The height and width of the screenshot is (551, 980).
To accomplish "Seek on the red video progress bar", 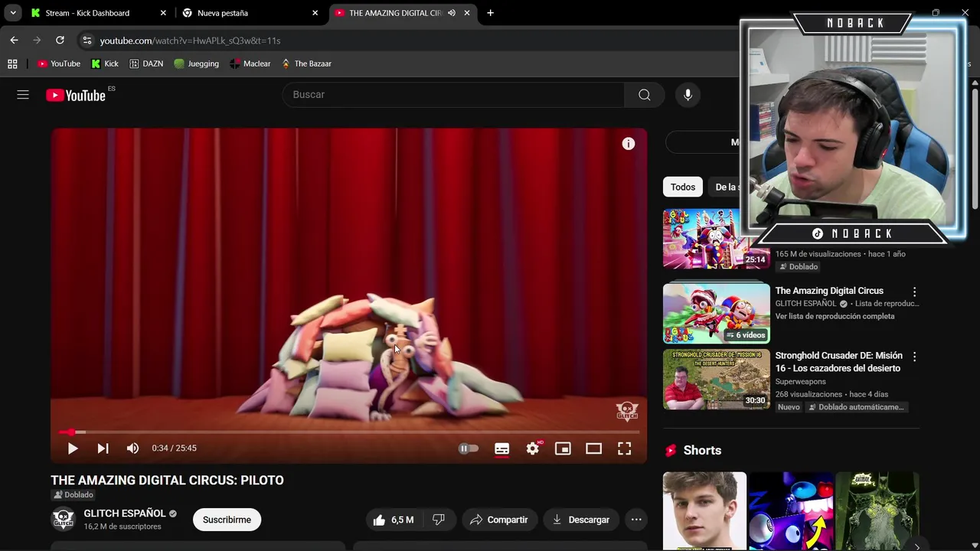I will pyautogui.click(x=348, y=432).
